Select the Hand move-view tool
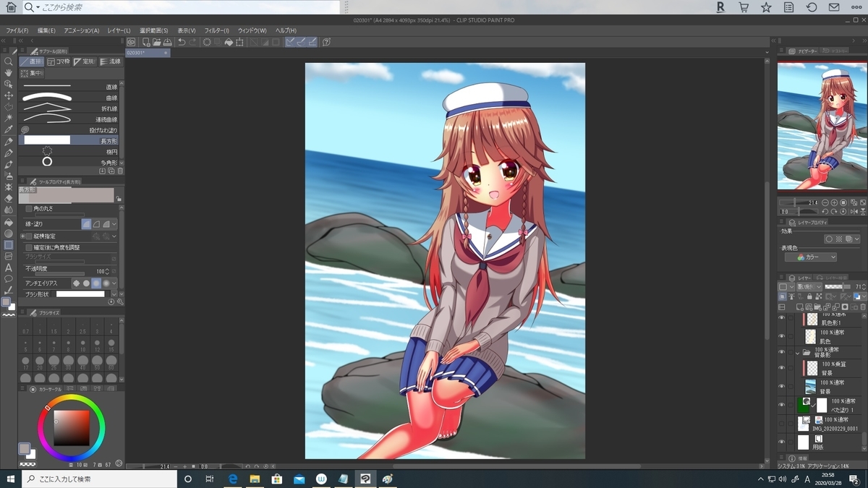 coord(9,73)
